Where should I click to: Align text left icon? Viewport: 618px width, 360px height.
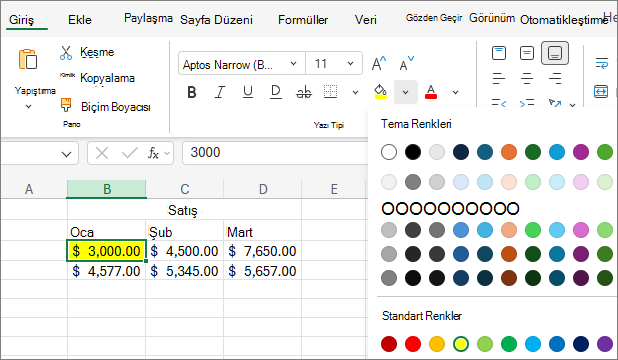[x=499, y=78]
